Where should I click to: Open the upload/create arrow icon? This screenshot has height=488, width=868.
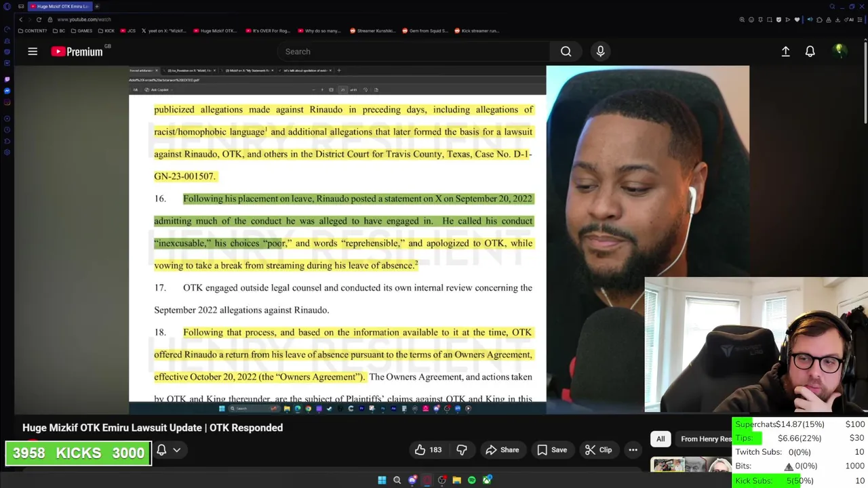point(785,52)
